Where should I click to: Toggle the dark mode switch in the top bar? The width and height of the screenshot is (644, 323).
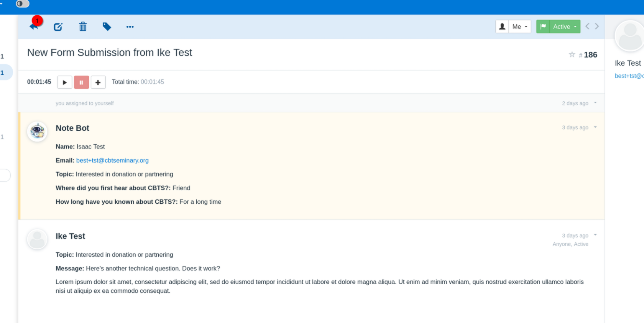(x=23, y=4)
